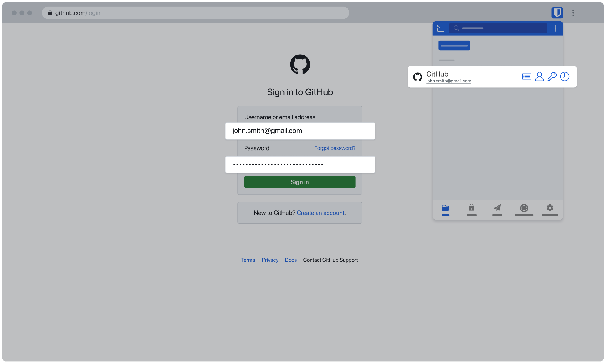Click the Bitwarden vault search box
The image size is (606, 364).
(498, 28)
